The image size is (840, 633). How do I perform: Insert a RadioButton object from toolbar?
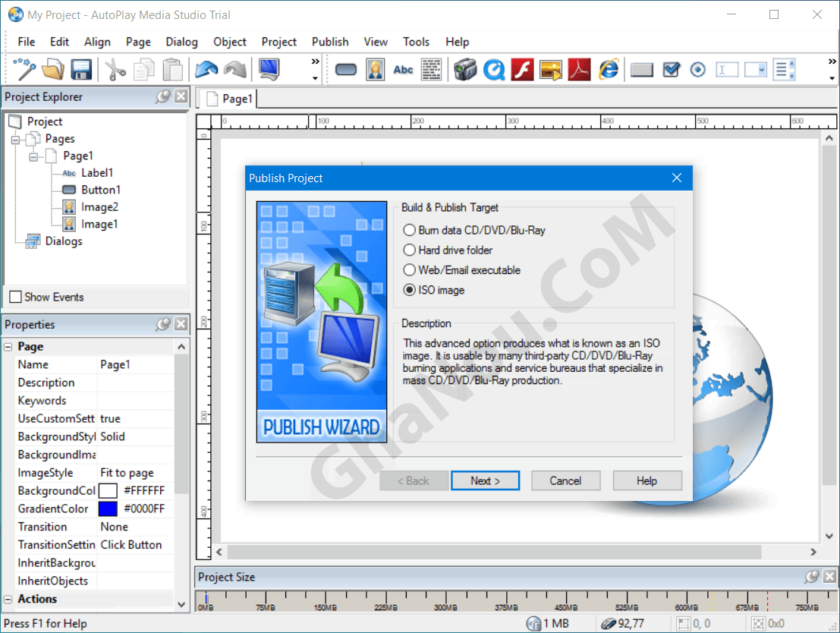[697, 70]
